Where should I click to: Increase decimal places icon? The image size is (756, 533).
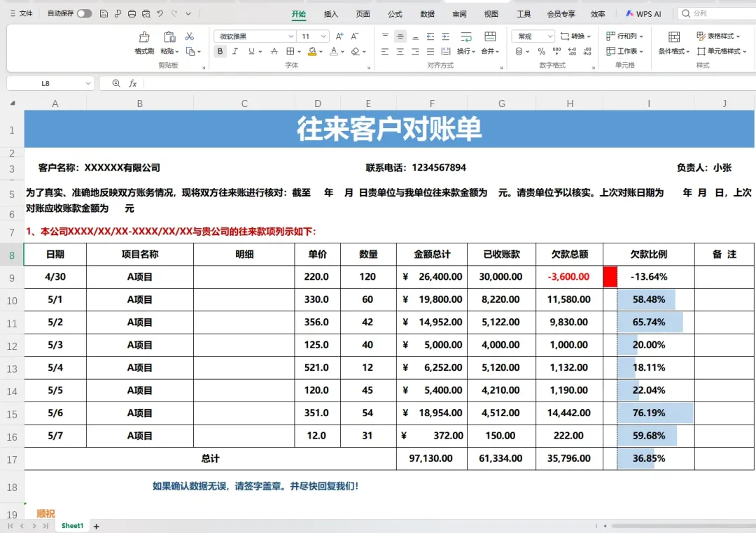point(573,51)
